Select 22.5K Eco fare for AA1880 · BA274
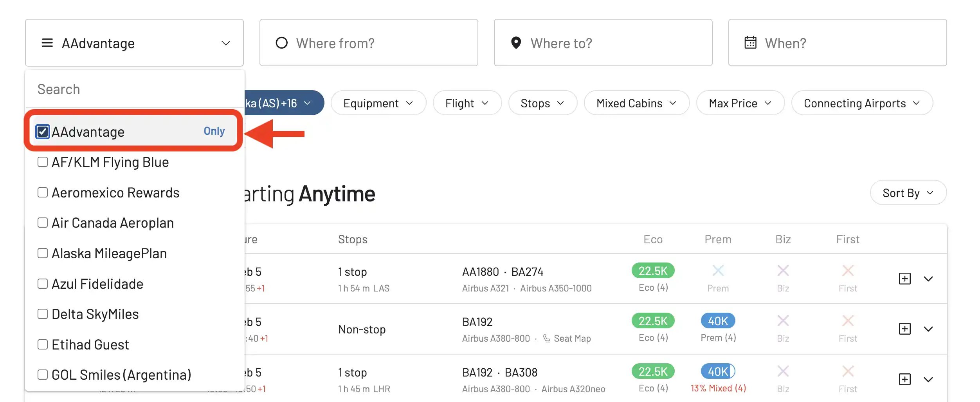980x402 pixels. [653, 270]
